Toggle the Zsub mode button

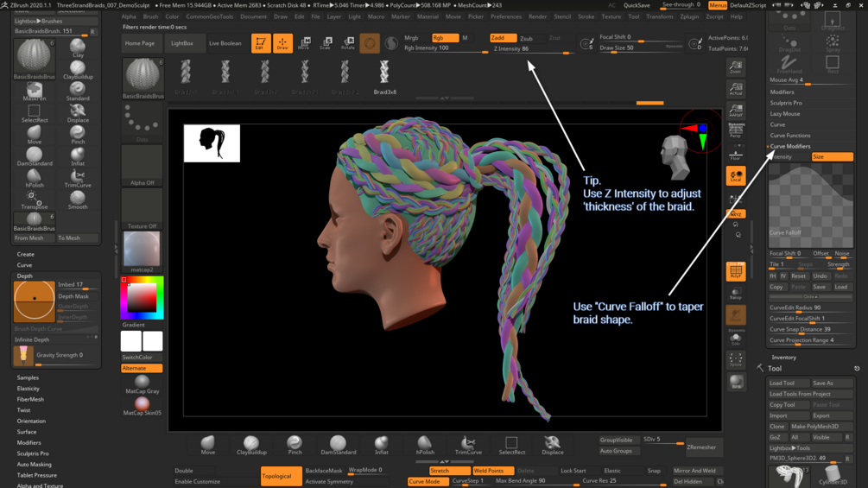click(x=526, y=38)
